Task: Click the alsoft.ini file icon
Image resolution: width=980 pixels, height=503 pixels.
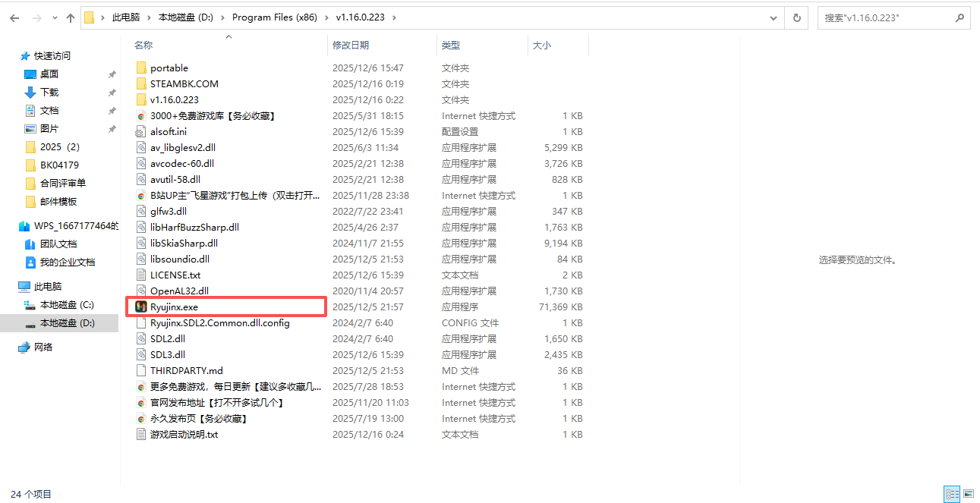Action: click(x=140, y=131)
